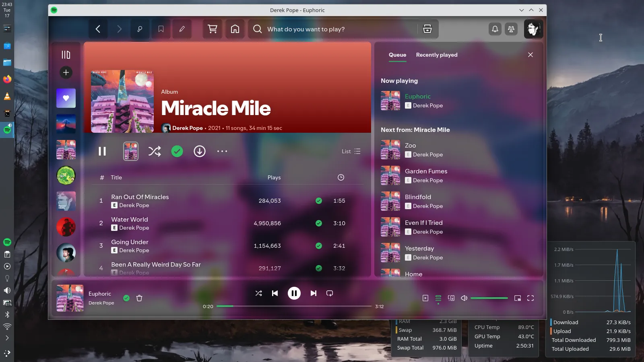644x362 pixels.
Task: Open friend activity people icon
Action: click(x=511, y=29)
